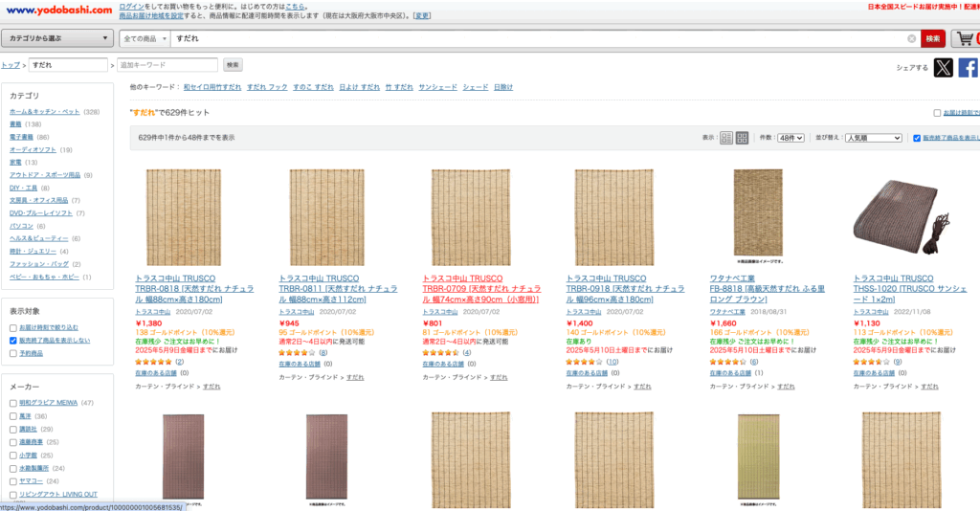
Task: Open the TRBR-0818 product thumbnail
Action: pos(183,217)
